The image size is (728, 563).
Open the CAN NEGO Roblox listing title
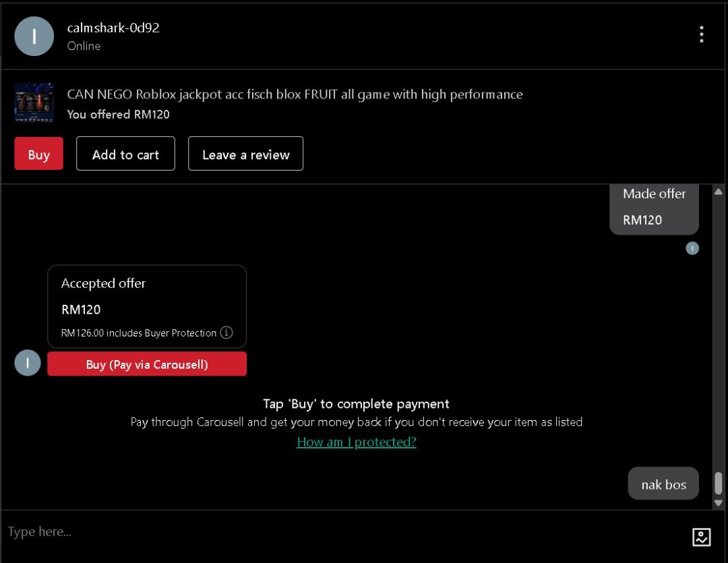295,94
